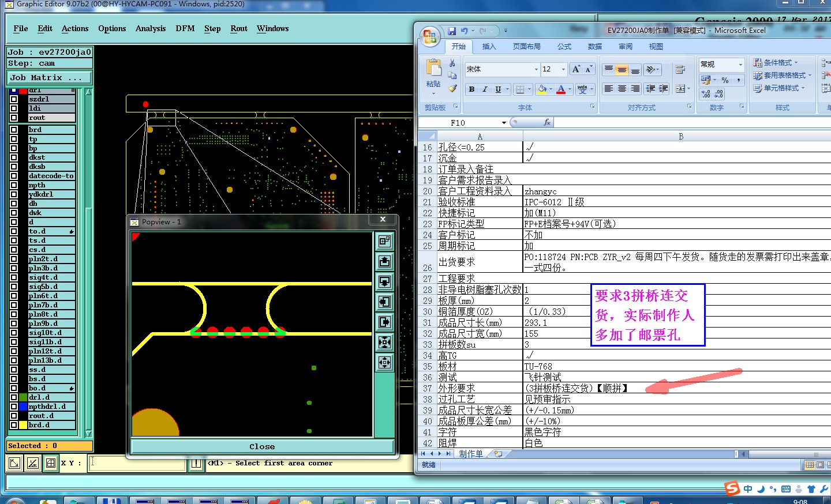The height and width of the screenshot is (504, 831).
Task: Click the pan right icon in Popview
Action: point(384,322)
